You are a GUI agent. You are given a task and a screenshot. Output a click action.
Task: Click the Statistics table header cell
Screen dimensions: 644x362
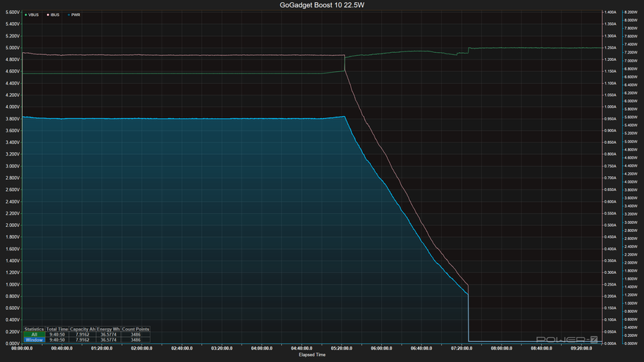coord(34,329)
